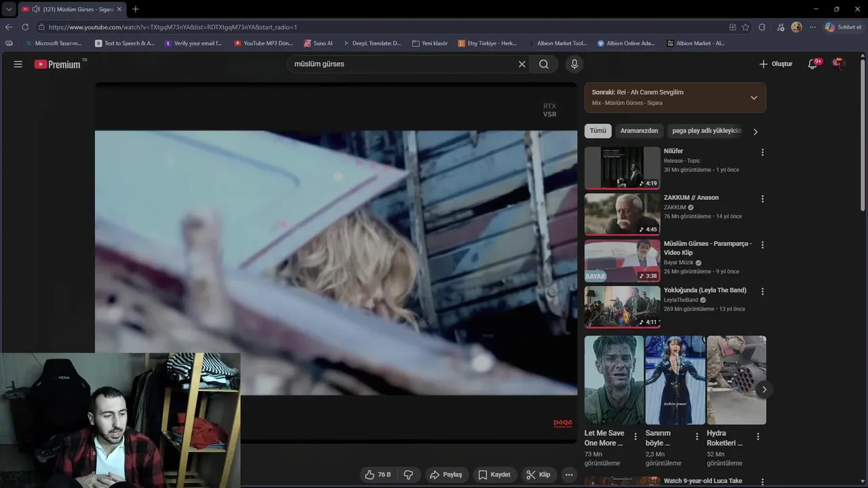Open options menu for ZAKKUM Anason
This screenshot has width=868, height=488.
[x=762, y=199]
